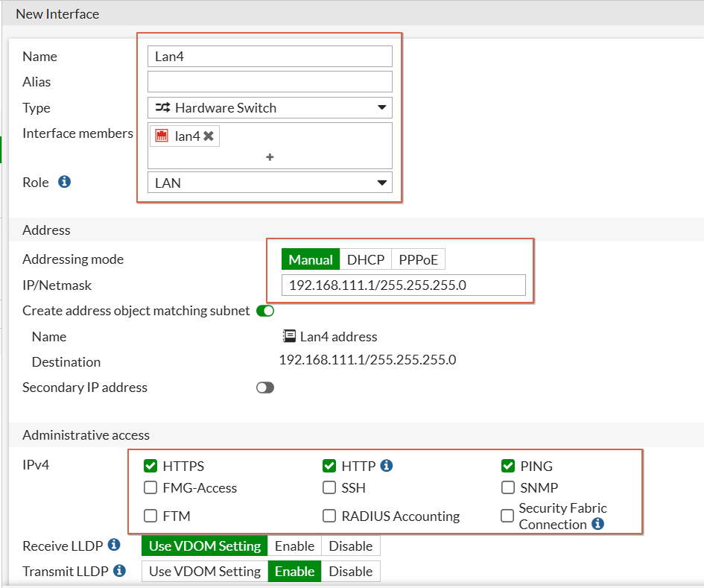Uncheck the PING access checkbox
Screen dimensions: 704x588
[508, 466]
